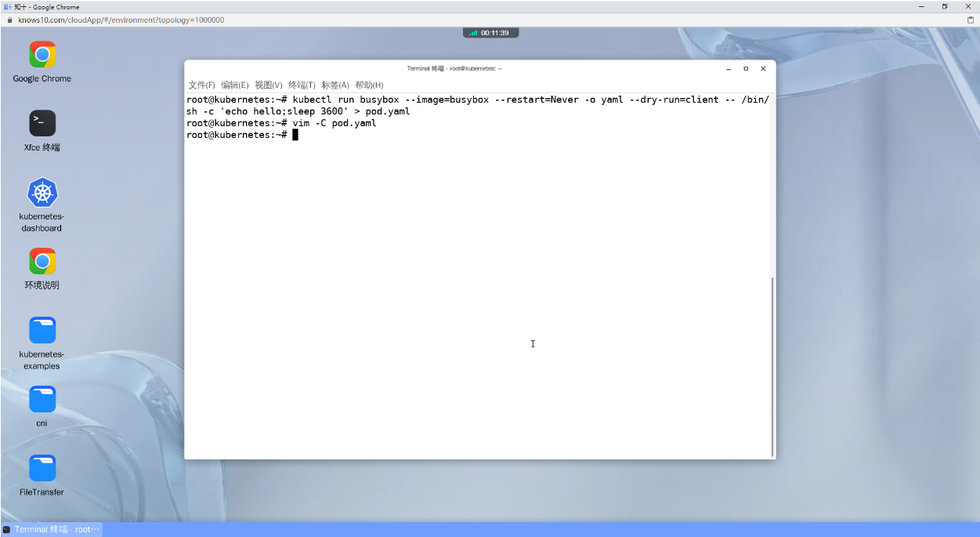Click the 00:11:39 session timer

(495, 33)
